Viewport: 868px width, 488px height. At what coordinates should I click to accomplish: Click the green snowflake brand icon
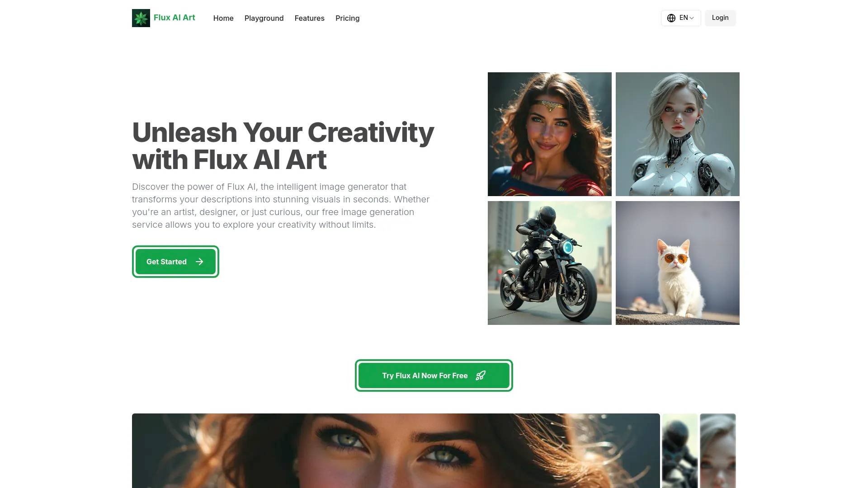(141, 18)
